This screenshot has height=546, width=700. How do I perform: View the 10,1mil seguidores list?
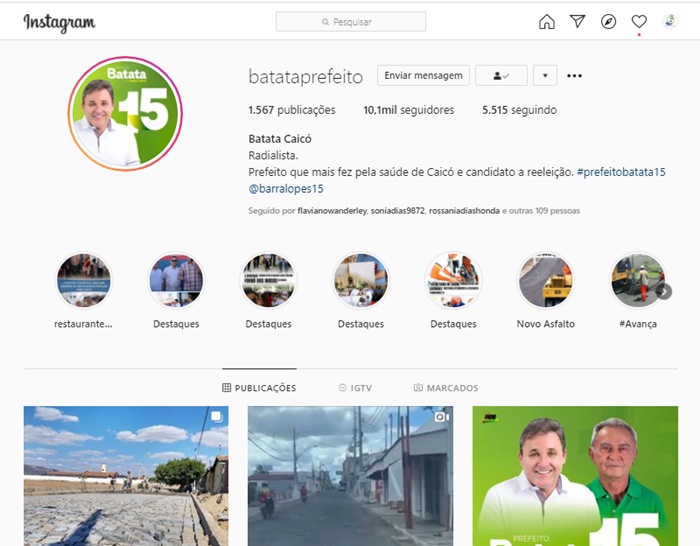tap(408, 110)
